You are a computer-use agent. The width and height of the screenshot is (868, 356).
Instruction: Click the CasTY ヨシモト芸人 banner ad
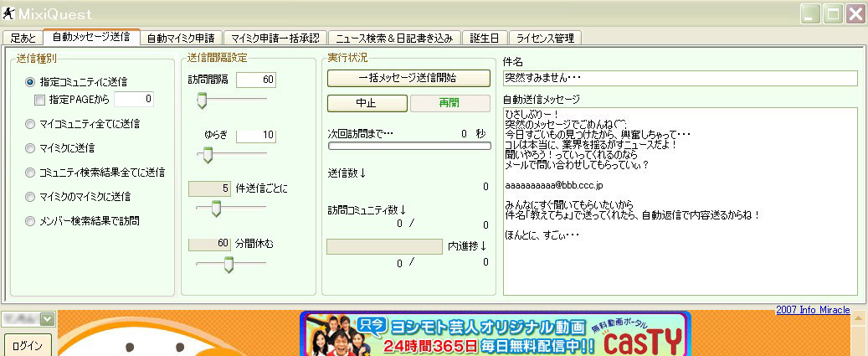tap(495, 334)
